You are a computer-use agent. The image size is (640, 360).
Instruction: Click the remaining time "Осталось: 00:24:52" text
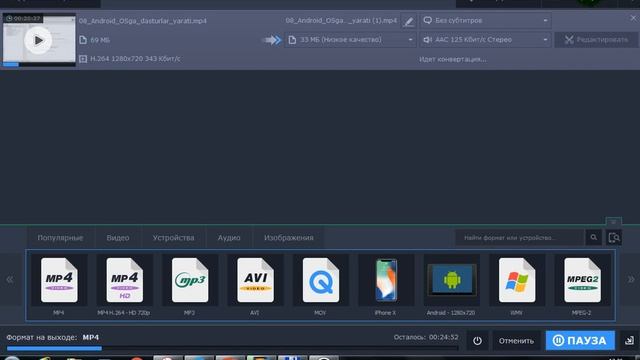(x=426, y=337)
